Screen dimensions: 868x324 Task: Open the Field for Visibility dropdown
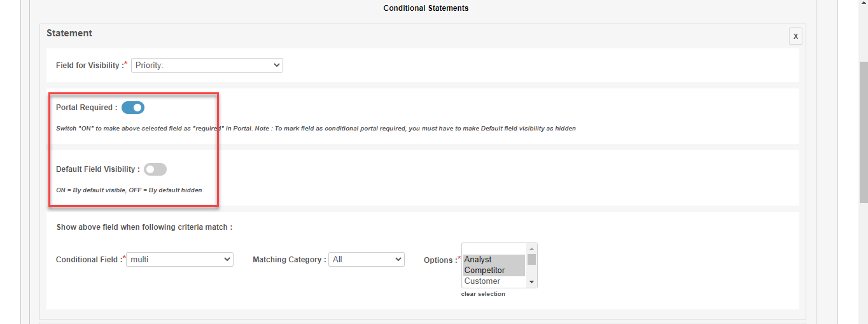tap(207, 65)
